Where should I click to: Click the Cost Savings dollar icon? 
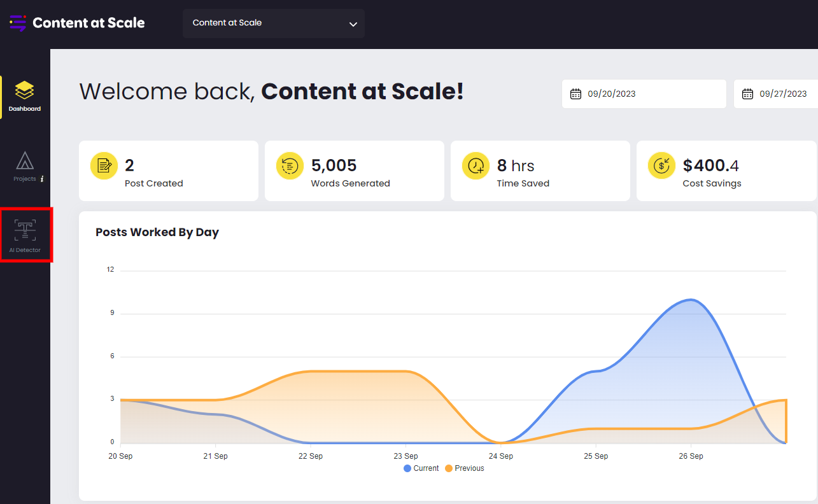click(x=661, y=166)
